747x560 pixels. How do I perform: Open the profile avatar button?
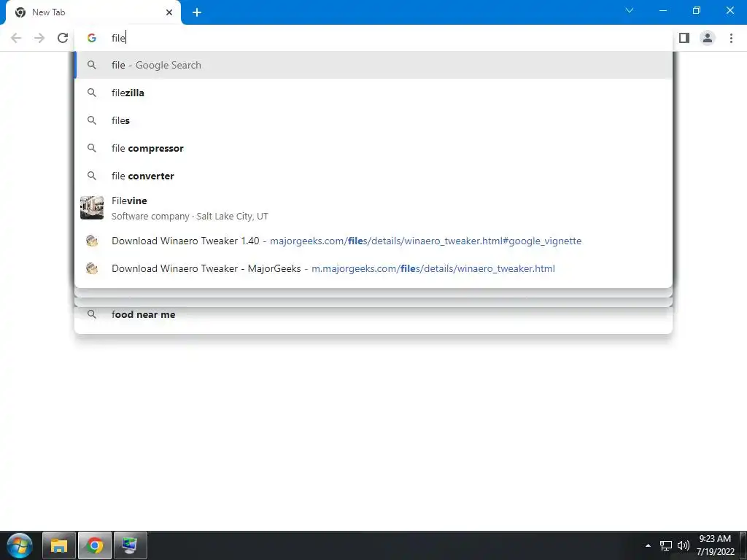click(x=708, y=38)
